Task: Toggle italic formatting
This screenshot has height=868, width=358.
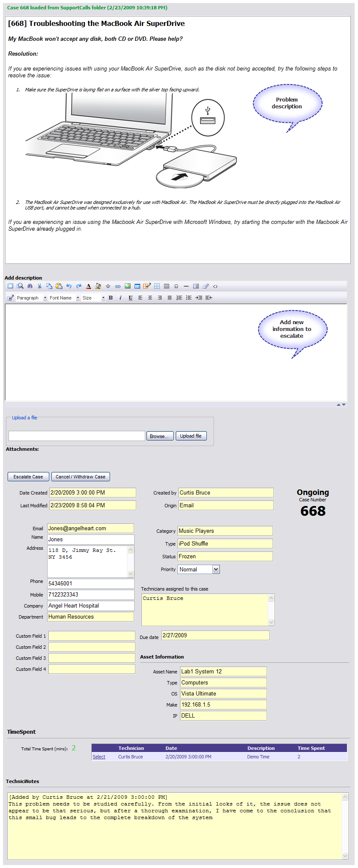Action: pos(121,298)
